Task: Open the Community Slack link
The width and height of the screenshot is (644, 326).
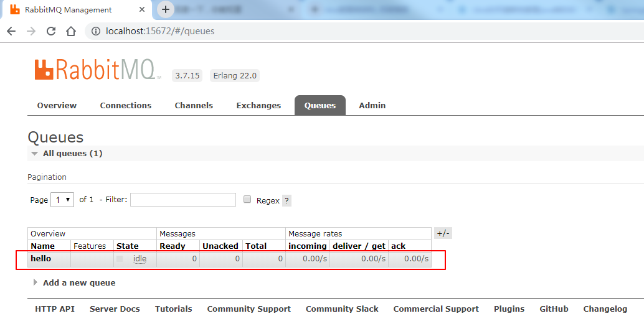Action: click(342, 309)
